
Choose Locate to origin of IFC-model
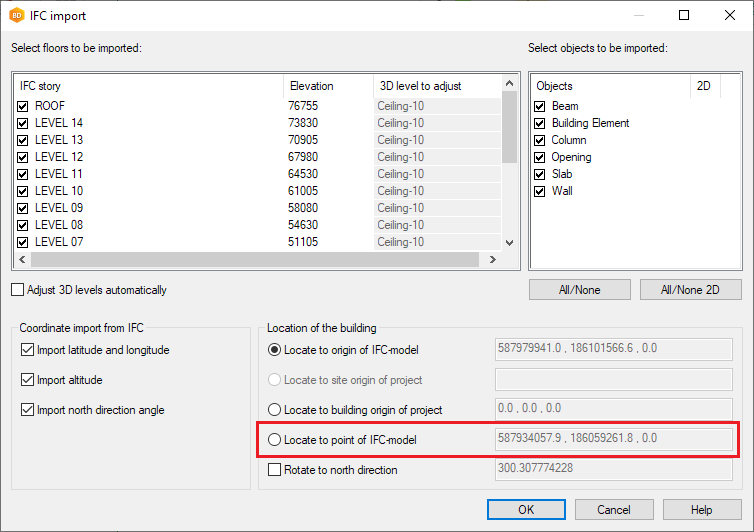pyautogui.click(x=274, y=350)
